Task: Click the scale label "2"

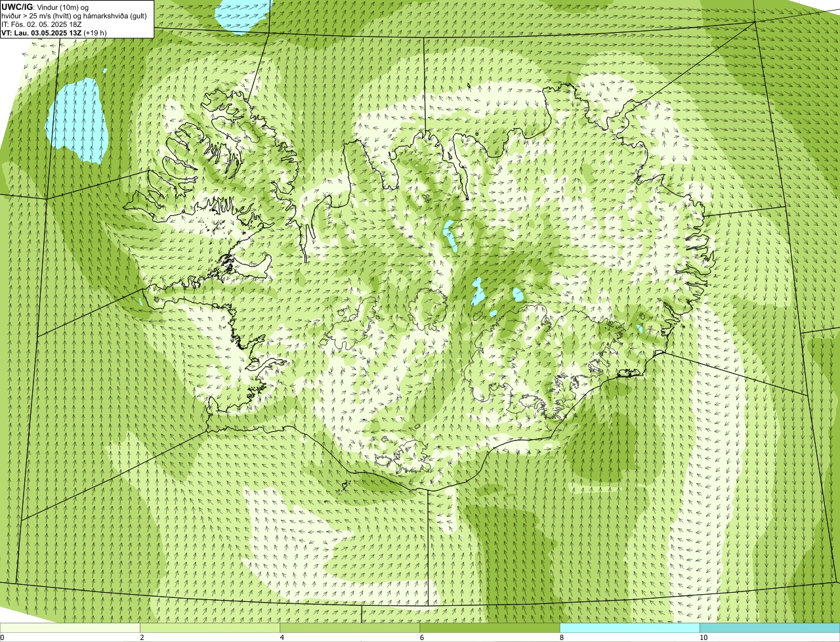Action: coord(142,637)
